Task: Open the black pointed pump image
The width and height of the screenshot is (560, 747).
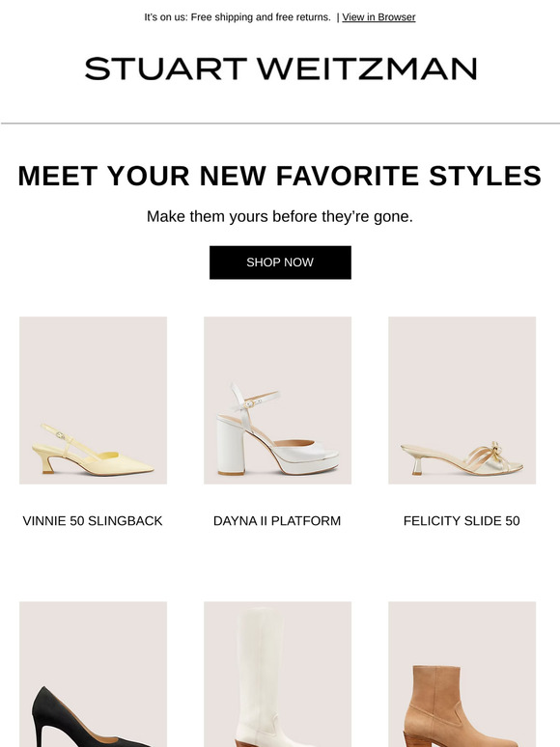Action: tap(93, 674)
